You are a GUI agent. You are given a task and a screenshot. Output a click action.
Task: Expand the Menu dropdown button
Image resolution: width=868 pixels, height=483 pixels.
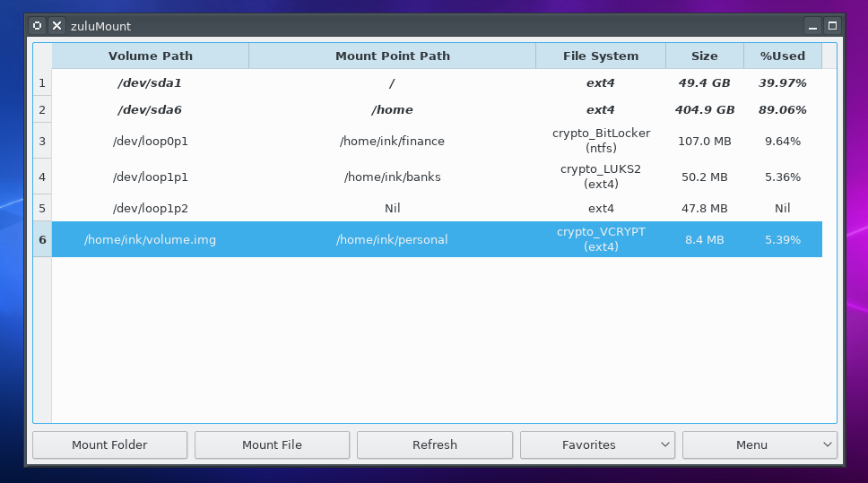pyautogui.click(x=759, y=444)
